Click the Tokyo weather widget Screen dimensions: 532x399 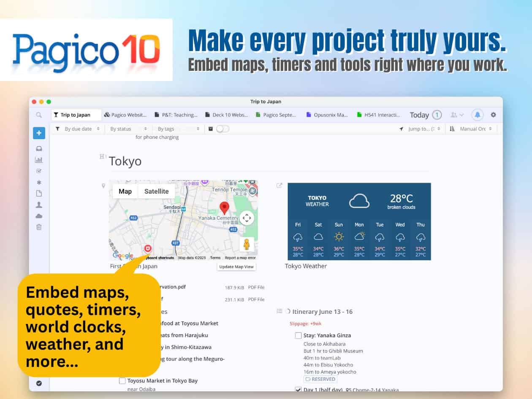[x=359, y=221]
